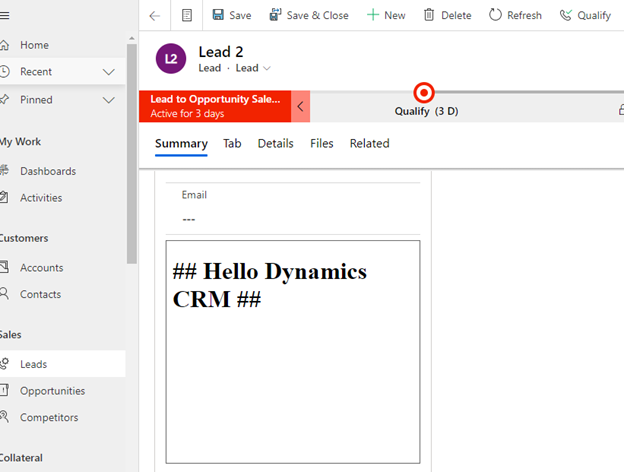Open the Related tab

[369, 143]
